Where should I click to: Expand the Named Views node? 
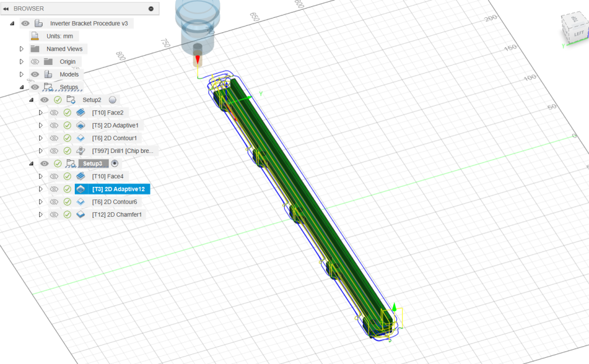pyautogui.click(x=22, y=49)
